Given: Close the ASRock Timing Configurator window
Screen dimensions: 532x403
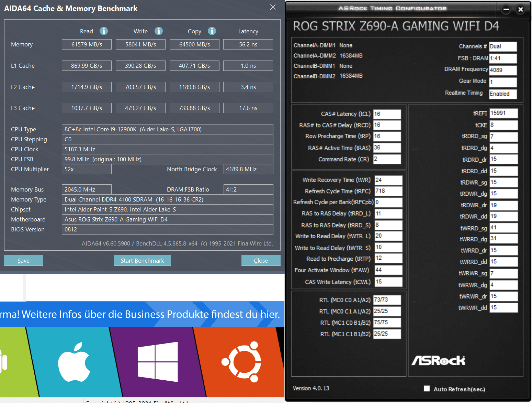Looking at the screenshot, I should click(521, 9).
